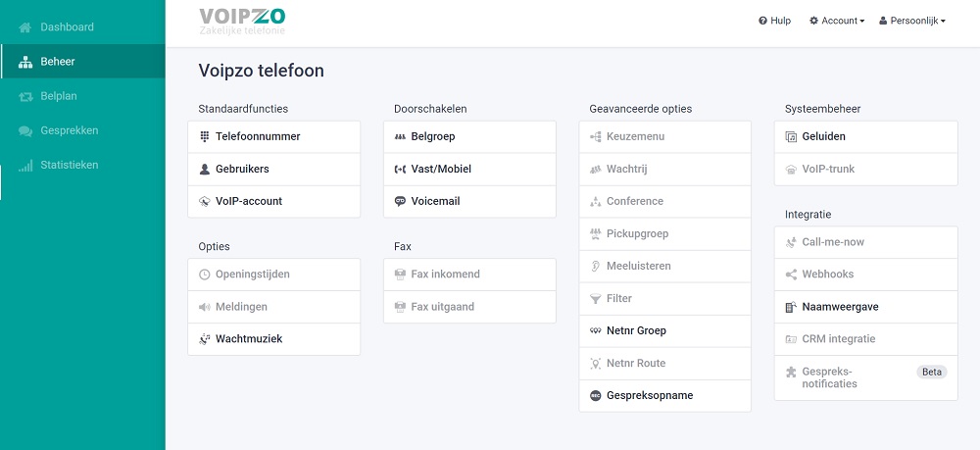Click the Gespreksopname REC icon
This screenshot has width=980, height=450.
click(595, 396)
